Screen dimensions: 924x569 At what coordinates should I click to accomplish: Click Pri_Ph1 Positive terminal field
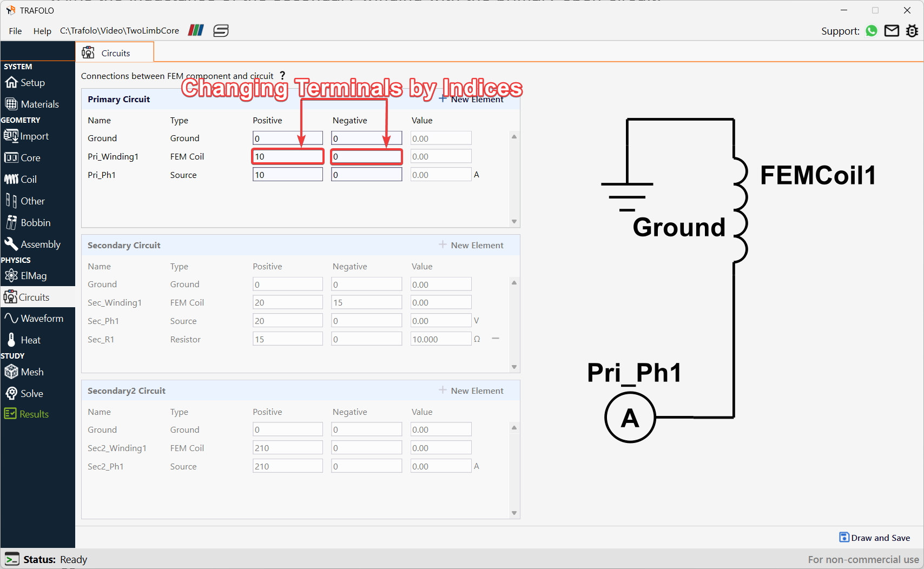pos(288,175)
